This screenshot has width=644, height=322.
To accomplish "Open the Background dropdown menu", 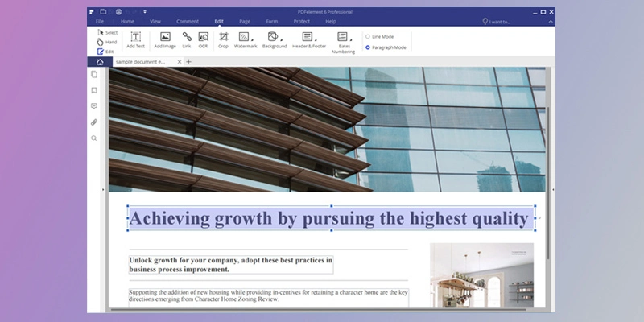I will pos(275,40).
